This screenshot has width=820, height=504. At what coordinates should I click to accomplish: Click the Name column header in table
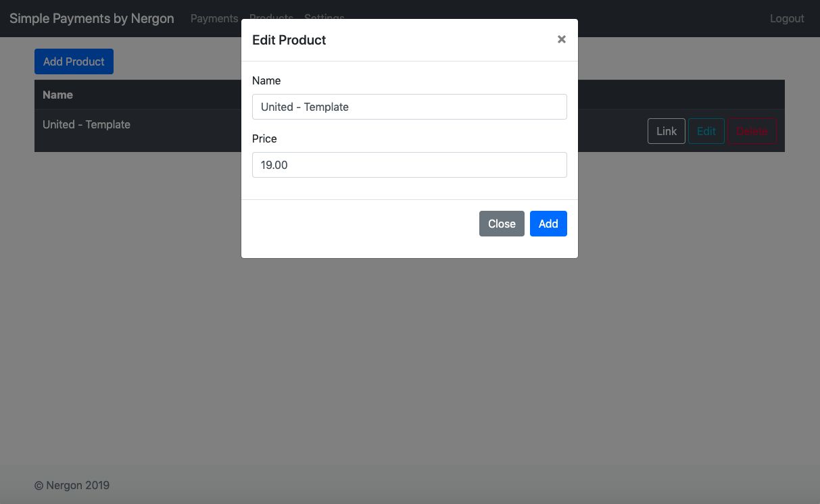[x=58, y=95]
